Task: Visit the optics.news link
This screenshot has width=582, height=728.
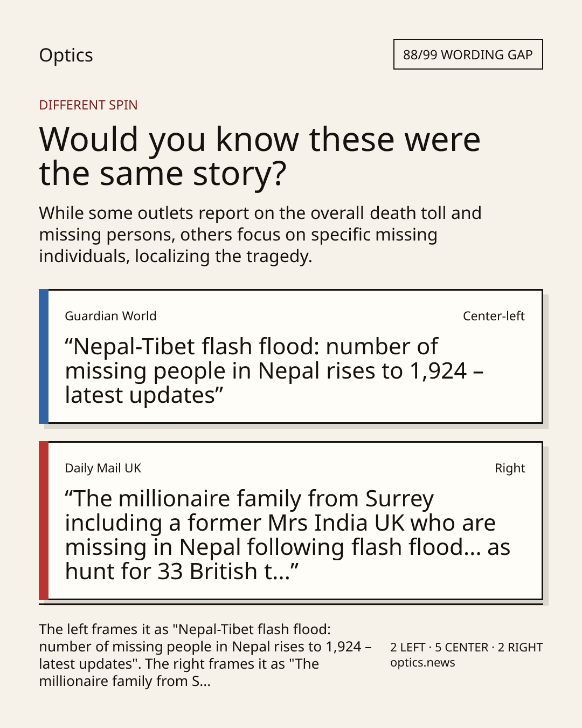Action: click(x=422, y=663)
